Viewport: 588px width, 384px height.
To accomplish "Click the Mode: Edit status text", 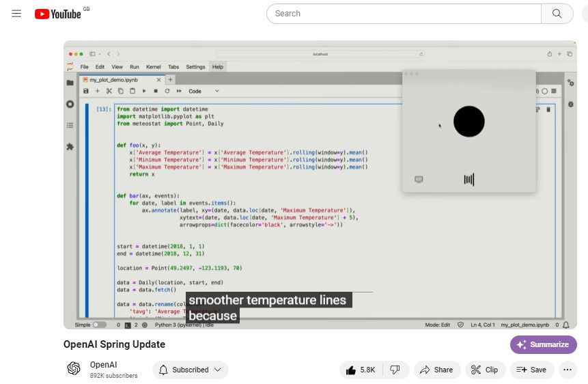I will [x=437, y=325].
